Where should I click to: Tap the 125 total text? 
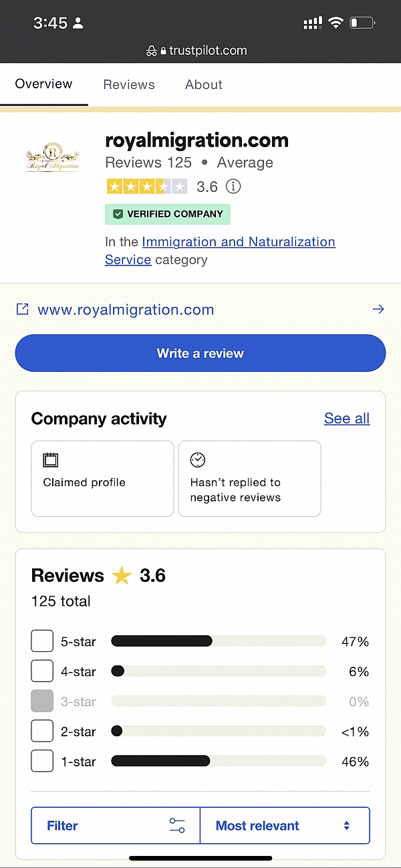[61, 601]
